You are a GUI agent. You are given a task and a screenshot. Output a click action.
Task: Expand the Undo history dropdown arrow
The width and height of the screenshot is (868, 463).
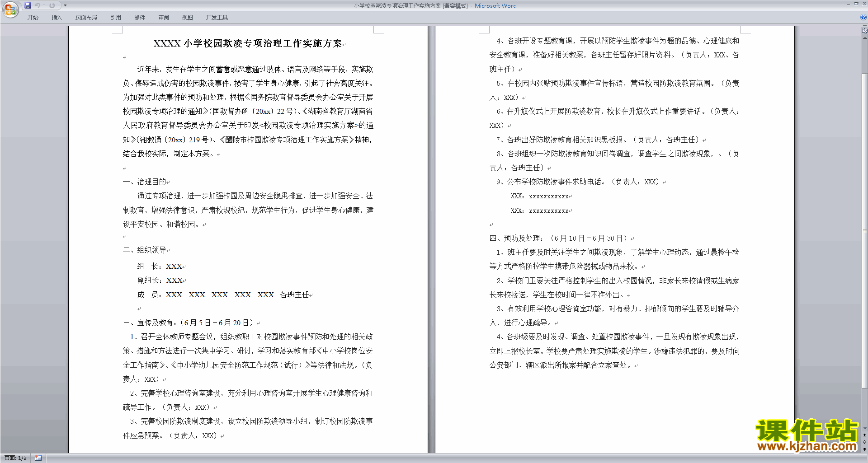44,5
